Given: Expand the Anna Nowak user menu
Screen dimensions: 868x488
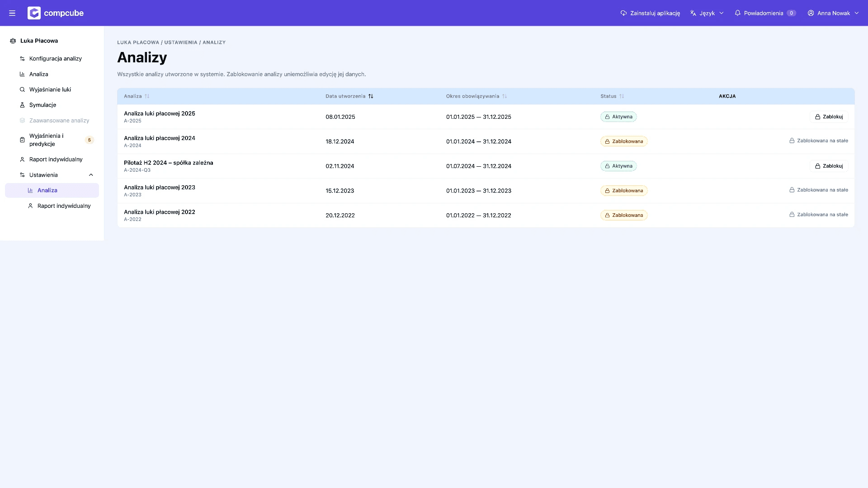Looking at the screenshot, I should click(x=833, y=13).
